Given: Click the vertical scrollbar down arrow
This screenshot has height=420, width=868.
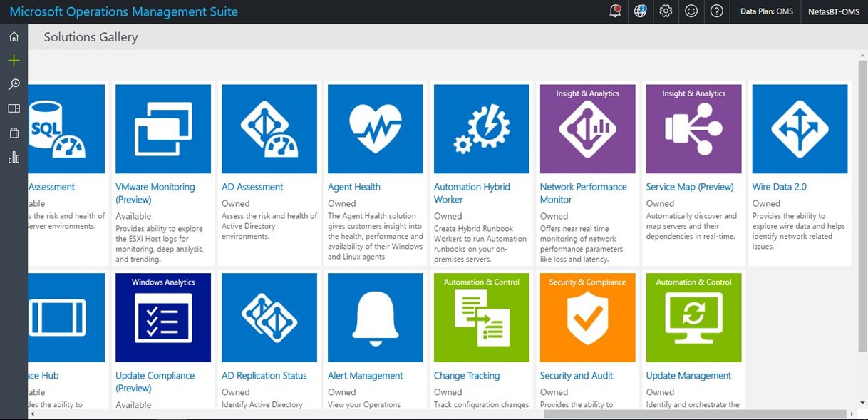Looking at the screenshot, I should 863,403.
